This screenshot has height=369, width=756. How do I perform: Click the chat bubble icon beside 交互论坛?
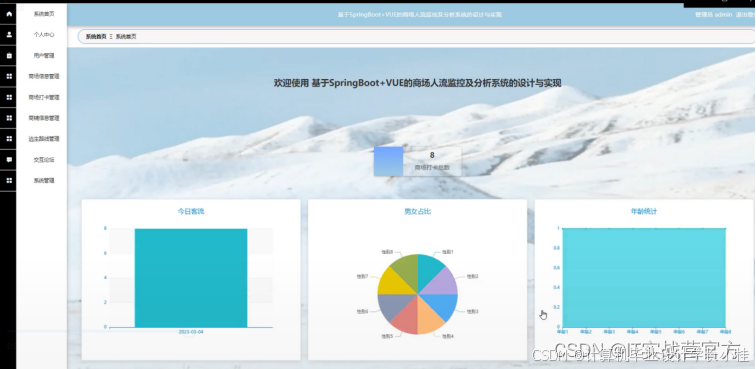click(x=9, y=160)
